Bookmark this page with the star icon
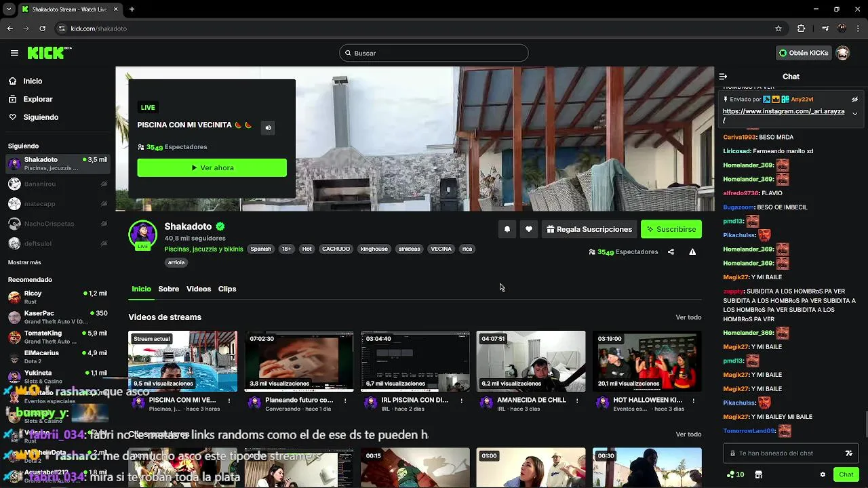868x488 pixels. coord(778,28)
